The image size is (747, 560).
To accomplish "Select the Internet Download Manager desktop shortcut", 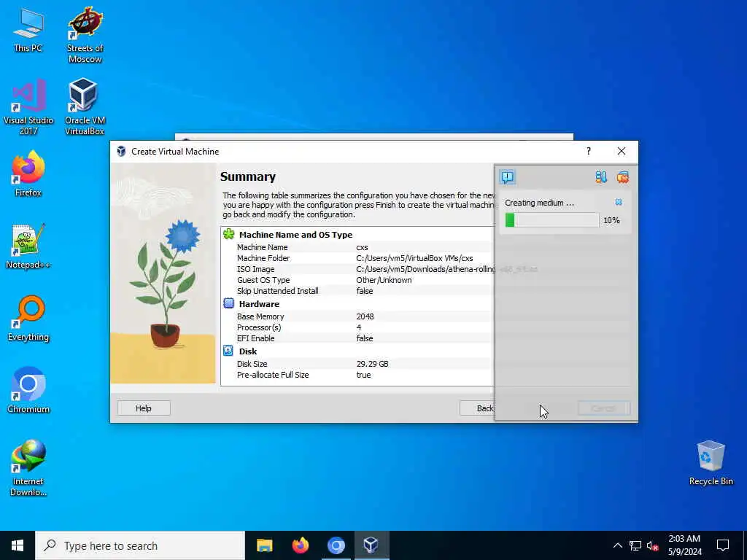I will [28, 468].
